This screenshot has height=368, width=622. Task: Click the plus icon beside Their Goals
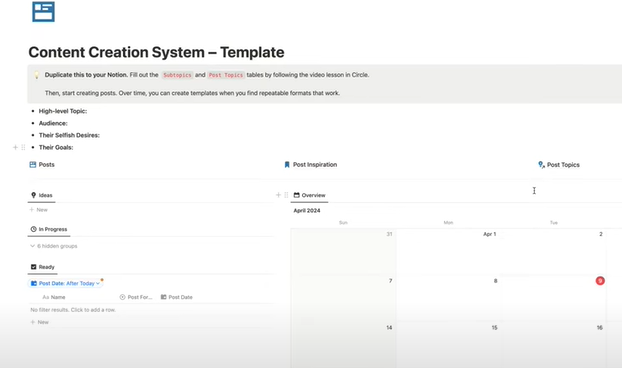tap(15, 147)
